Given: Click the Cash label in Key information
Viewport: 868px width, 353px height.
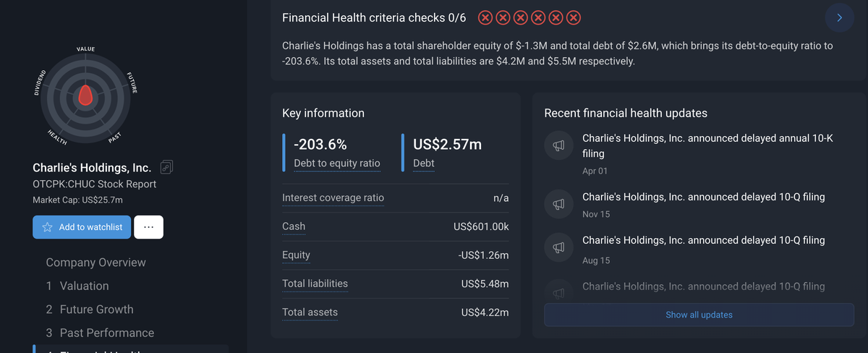Looking at the screenshot, I should tap(294, 227).
